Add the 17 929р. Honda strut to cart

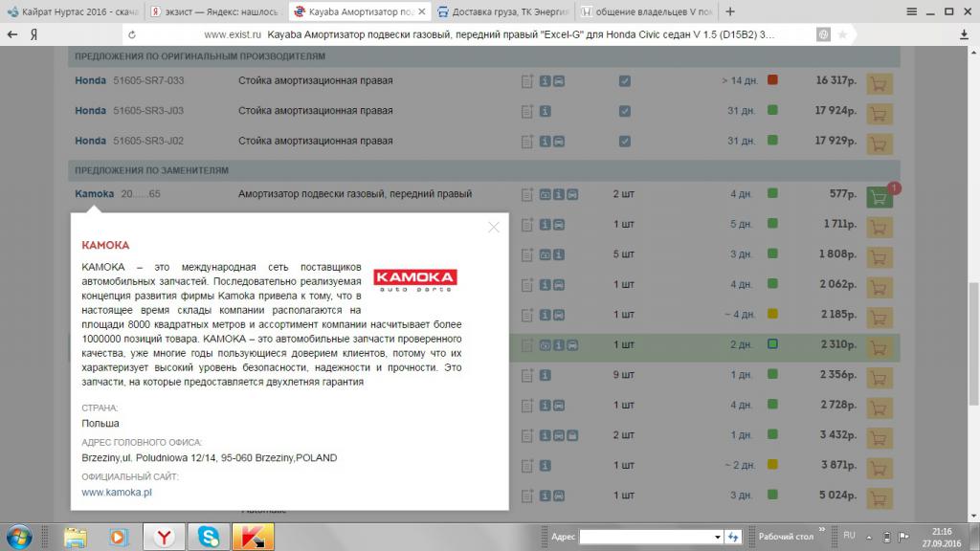879,143
